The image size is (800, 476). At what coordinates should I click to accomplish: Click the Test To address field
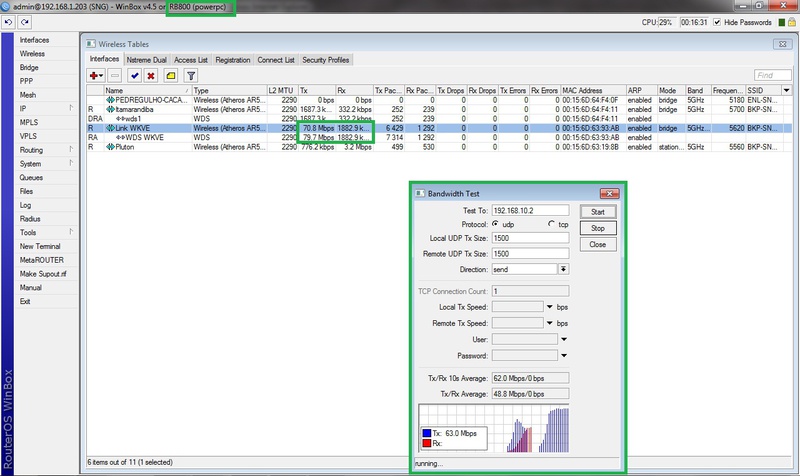pos(530,210)
